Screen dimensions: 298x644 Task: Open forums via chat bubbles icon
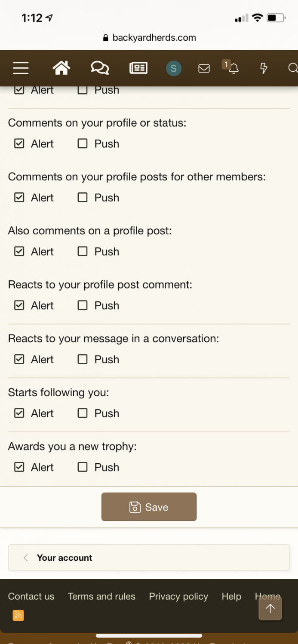pyautogui.click(x=100, y=68)
